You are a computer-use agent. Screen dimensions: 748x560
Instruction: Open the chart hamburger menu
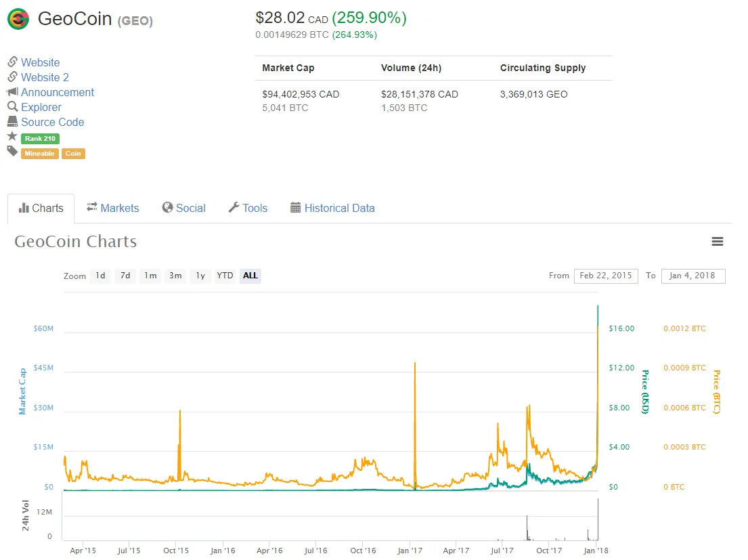point(718,241)
